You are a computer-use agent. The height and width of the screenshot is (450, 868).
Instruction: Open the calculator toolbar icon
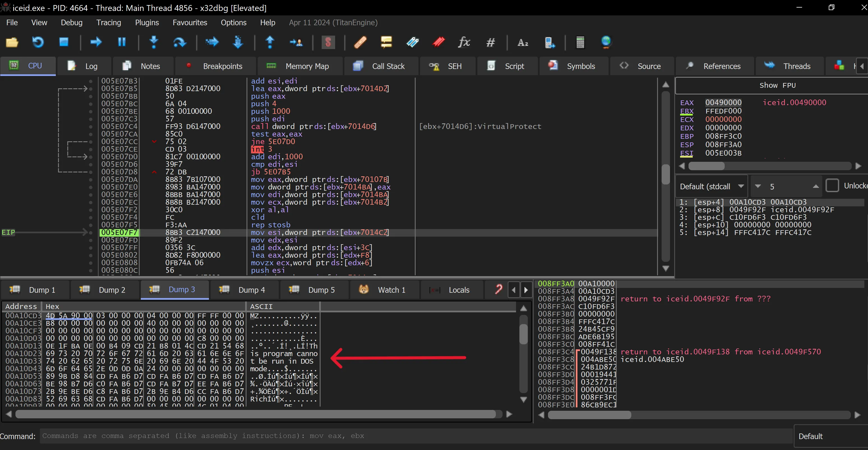pos(580,42)
